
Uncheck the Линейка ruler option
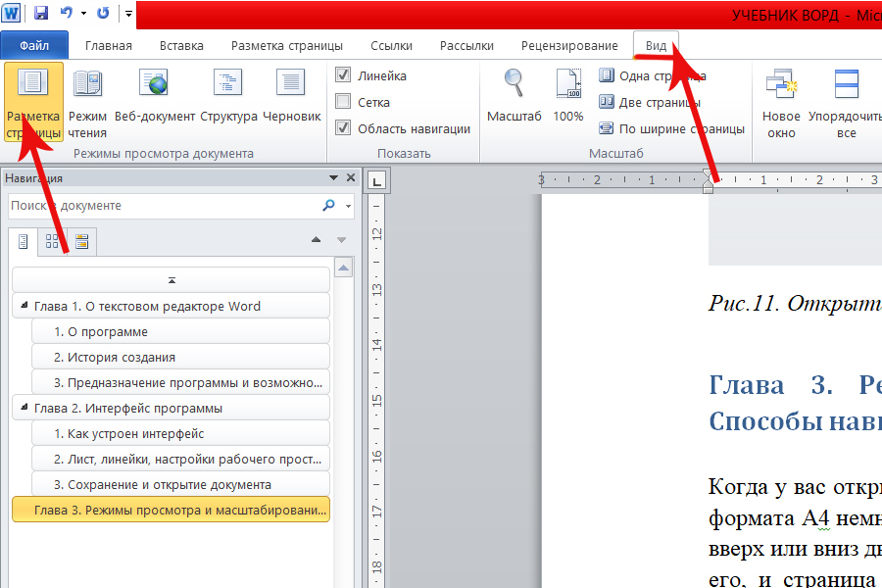[x=344, y=75]
